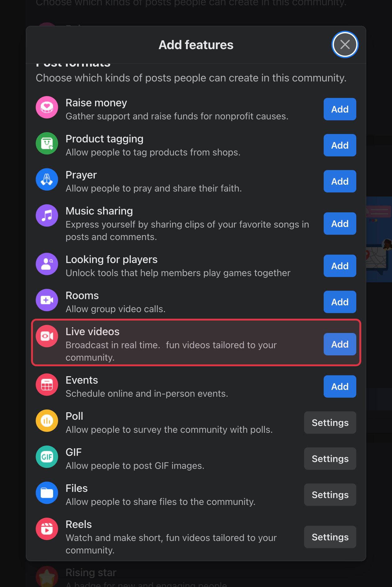Select the Looking for players icon
This screenshot has height=587, width=392.
47,264
